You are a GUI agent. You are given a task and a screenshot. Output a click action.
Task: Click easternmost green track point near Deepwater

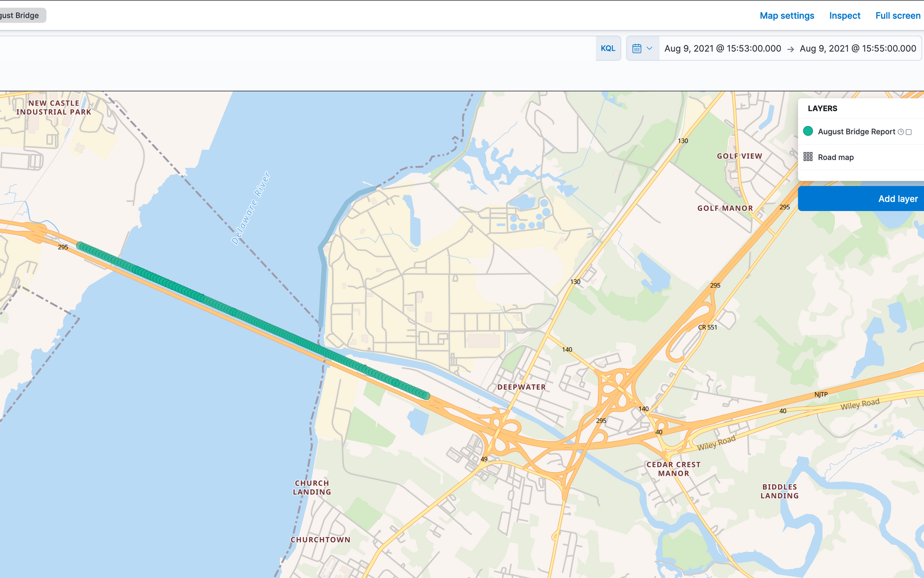(x=426, y=396)
